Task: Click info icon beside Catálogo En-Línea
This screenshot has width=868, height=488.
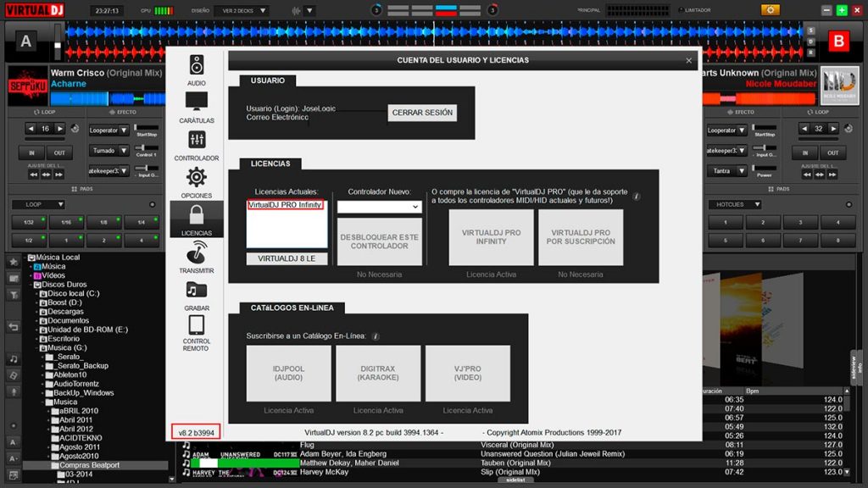Action: click(376, 336)
